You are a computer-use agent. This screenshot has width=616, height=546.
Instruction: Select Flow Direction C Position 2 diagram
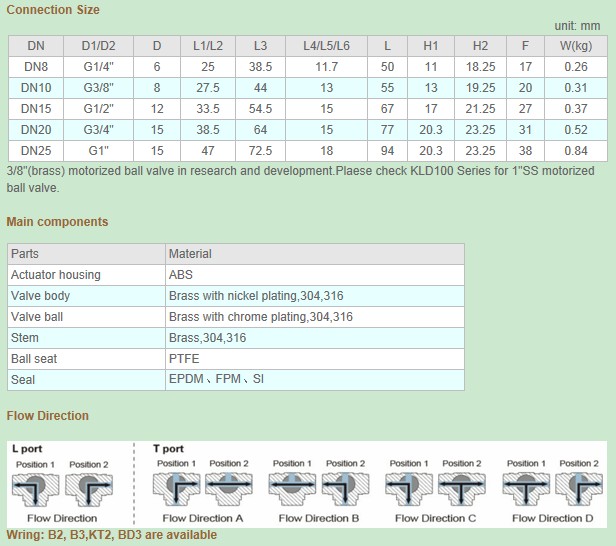[462, 489]
